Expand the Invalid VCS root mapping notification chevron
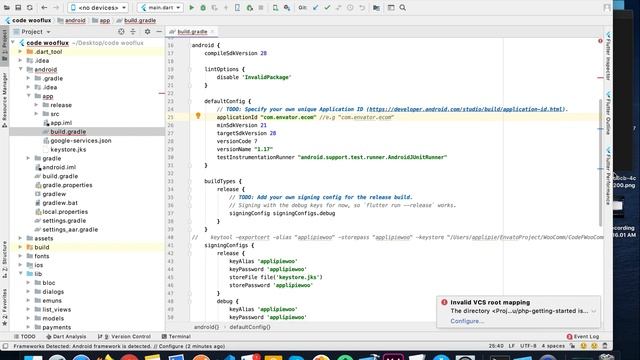The height and width of the screenshot is (360, 640). [593, 311]
